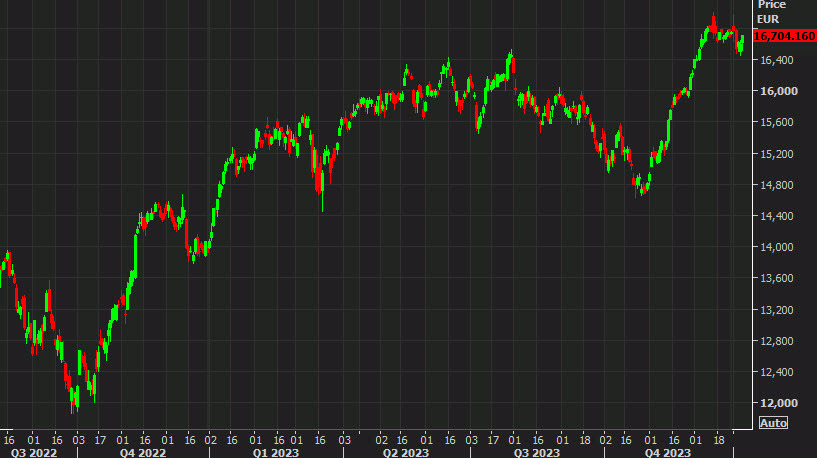Select the Q2 2023 quarter label

406,452
